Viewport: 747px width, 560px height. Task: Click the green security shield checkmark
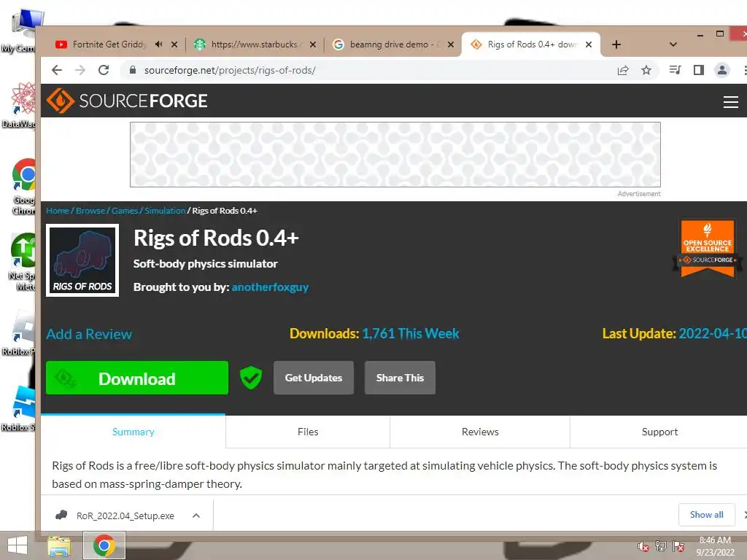251,378
